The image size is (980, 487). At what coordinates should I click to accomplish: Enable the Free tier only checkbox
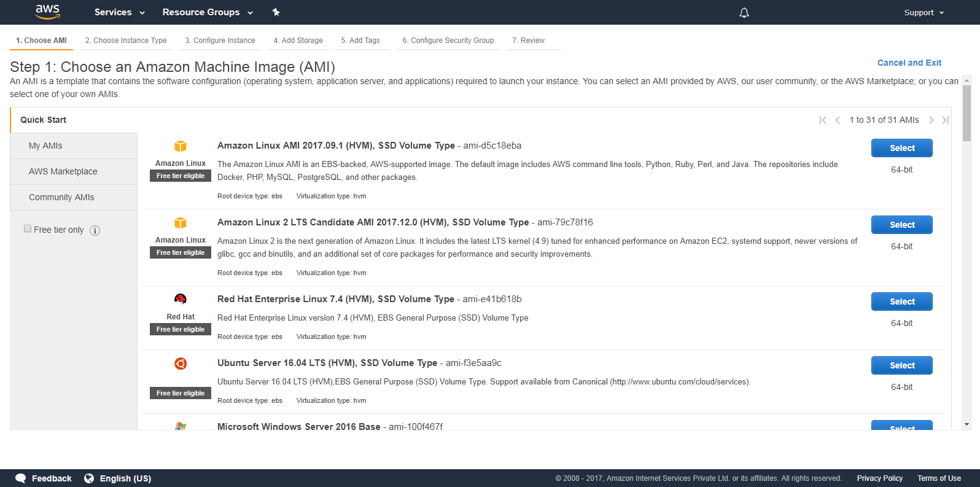click(28, 229)
